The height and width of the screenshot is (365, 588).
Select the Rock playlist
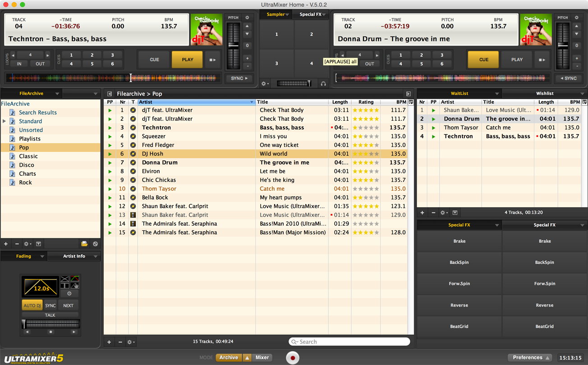[25, 182]
